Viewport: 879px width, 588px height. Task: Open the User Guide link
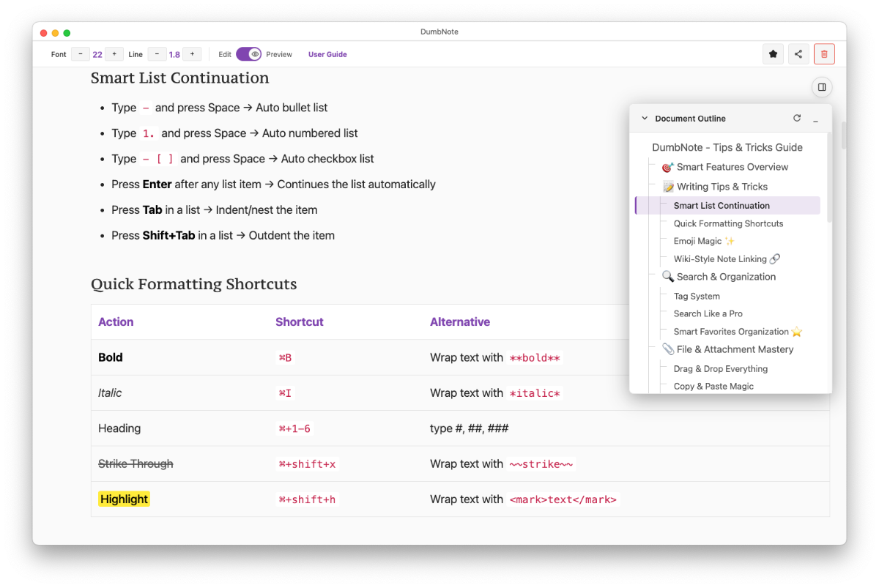click(x=327, y=54)
